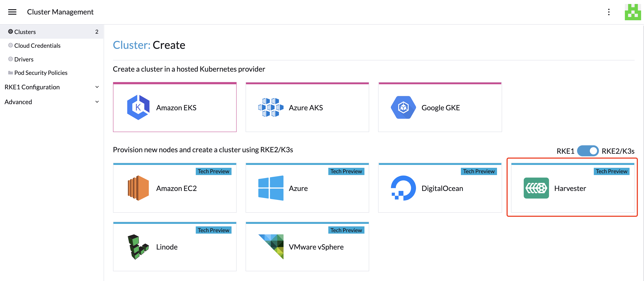
Task: Click the Linode green cubes logo
Action: [138, 247]
